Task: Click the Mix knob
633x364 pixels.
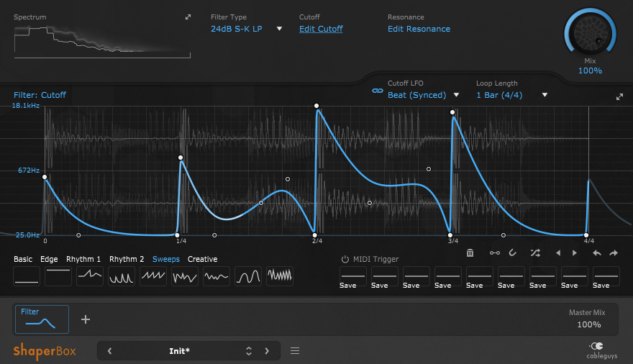Action: tap(590, 32)
